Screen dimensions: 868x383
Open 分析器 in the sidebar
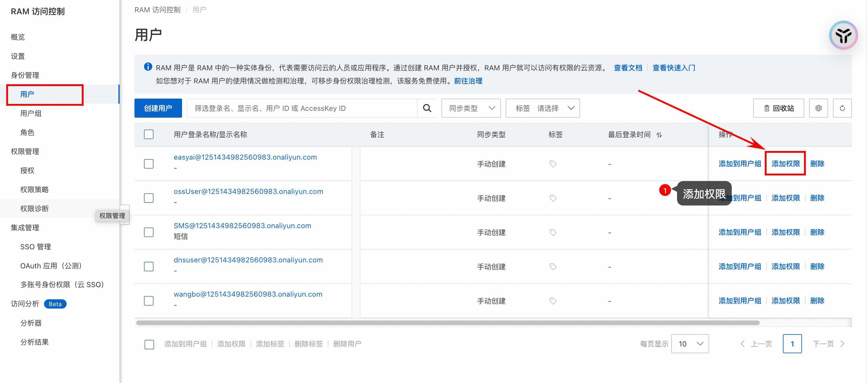click(31, 323)
